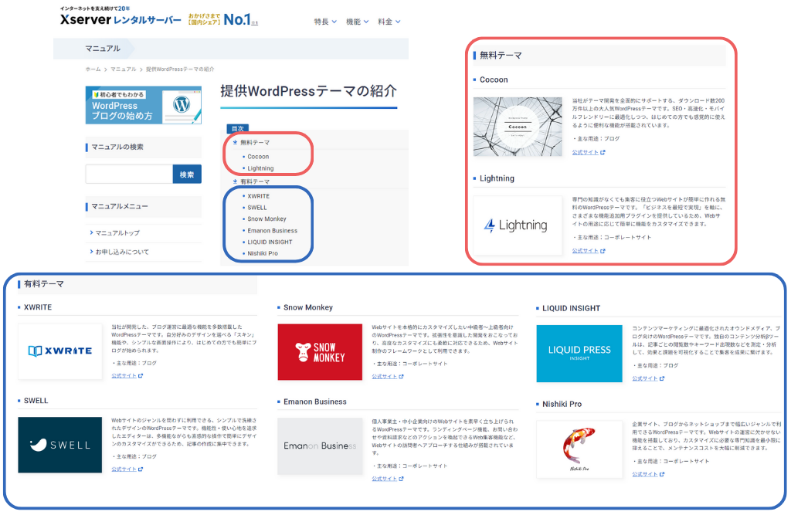The image size is (791, 532).
Task: Open お申し込みについて in manual menu
Action: 122,252
